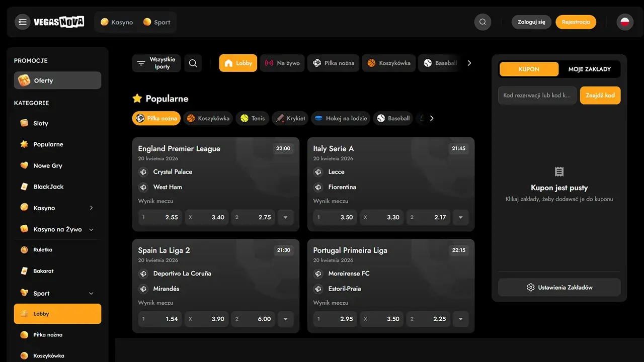Open the Polish flag language selector
The image size is (644, 362).
(x=625, y=22)
